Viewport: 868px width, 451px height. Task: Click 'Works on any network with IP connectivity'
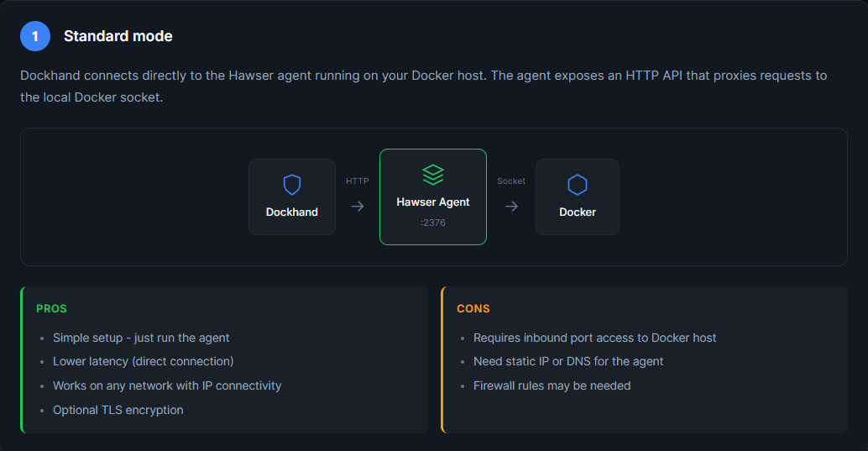point(167,385)
